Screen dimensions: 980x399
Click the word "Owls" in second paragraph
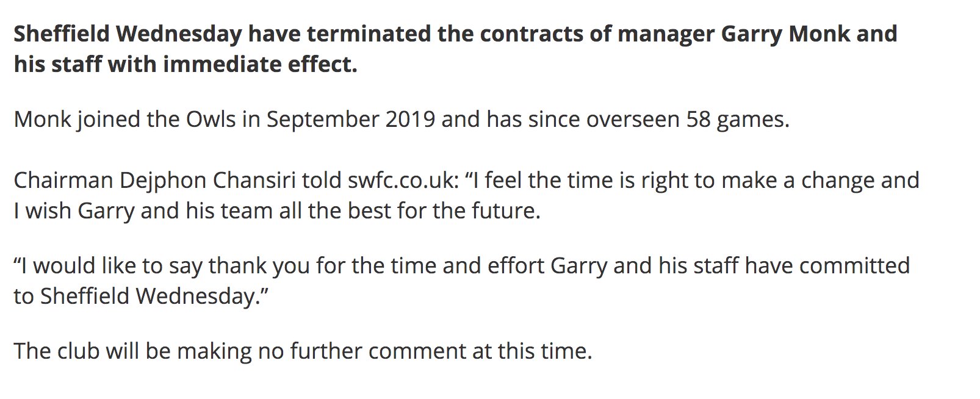[x=211, y=119]
